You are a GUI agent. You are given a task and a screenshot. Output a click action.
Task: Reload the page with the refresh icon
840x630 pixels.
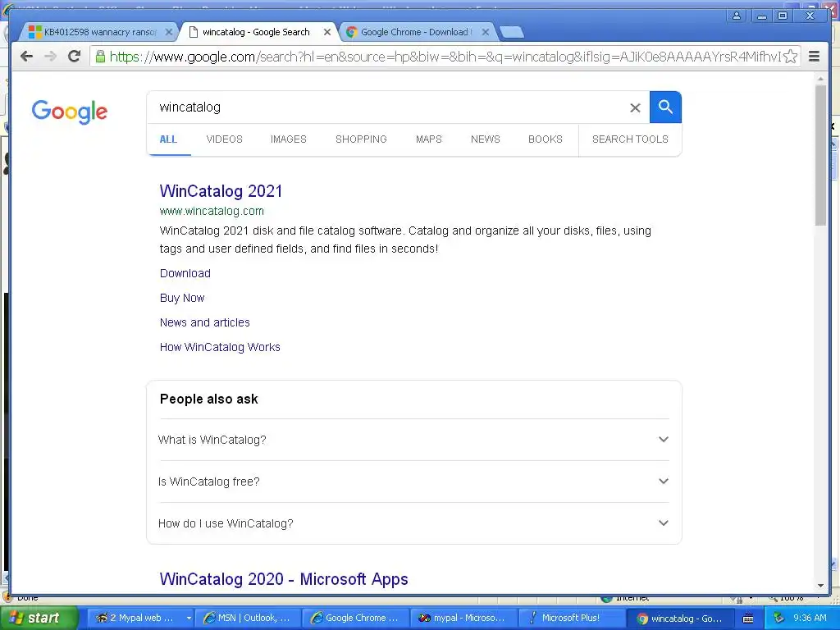click(x=74, y=57)
